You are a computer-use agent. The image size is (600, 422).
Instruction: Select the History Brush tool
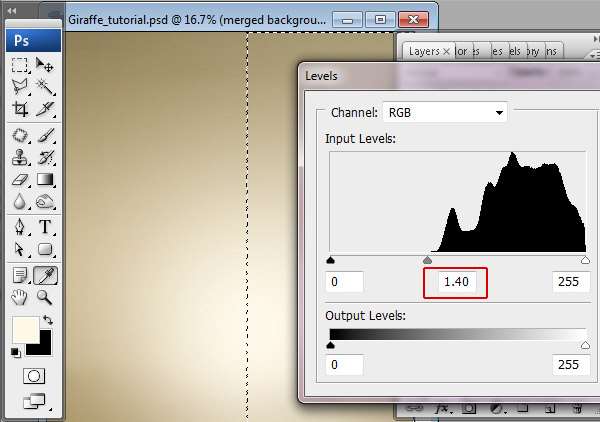[x=45, y=157]
